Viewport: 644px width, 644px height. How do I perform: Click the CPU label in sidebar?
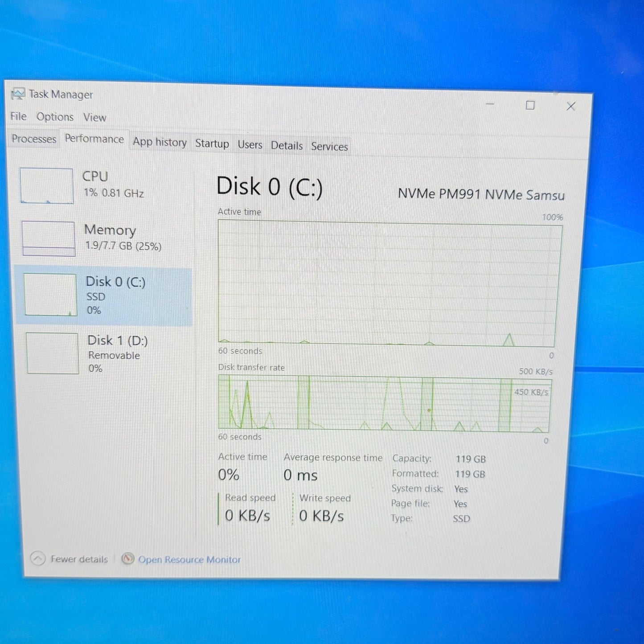[x=95, y=176]
